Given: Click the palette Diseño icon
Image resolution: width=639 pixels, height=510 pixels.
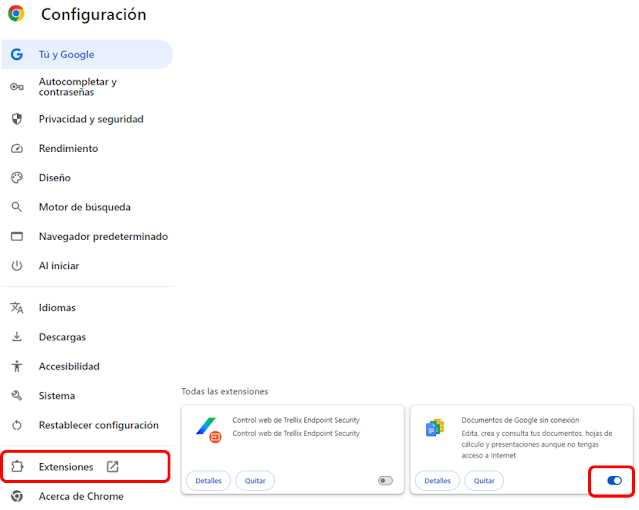Looking at the screenshot, I should 17,178.
